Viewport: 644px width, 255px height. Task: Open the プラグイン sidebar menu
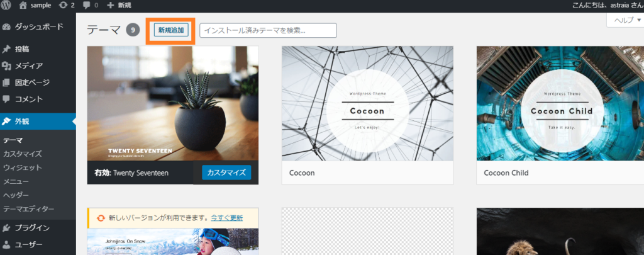pos(32,228)
